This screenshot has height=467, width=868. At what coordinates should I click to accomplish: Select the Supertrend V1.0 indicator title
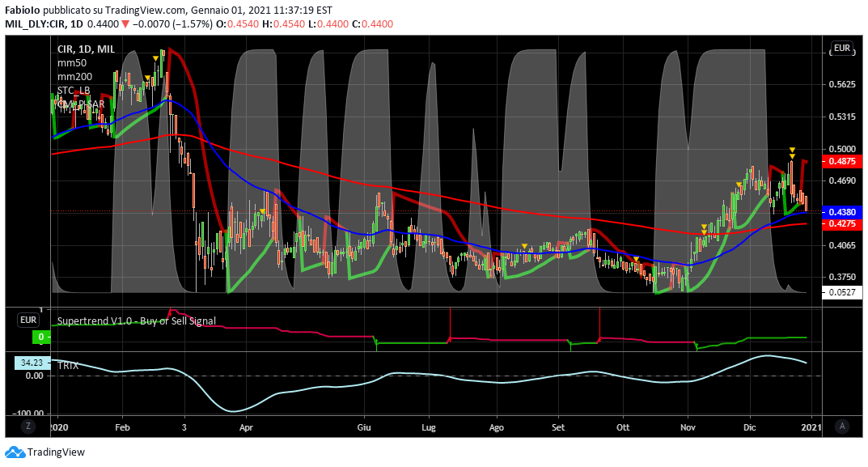136,321
